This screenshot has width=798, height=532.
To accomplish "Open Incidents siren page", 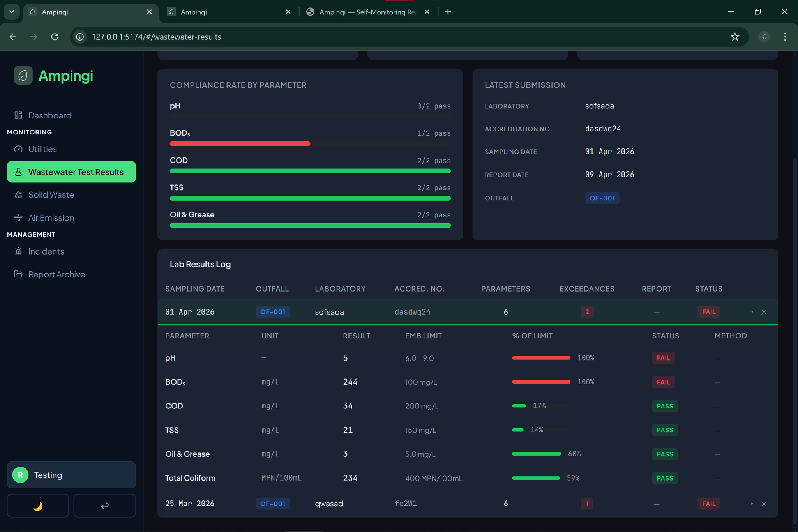I will tap(46, 251).
